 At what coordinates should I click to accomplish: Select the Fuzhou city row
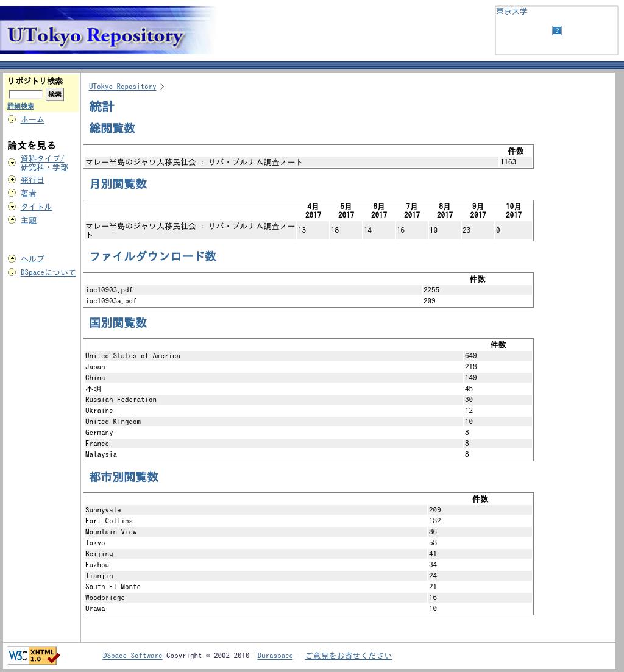pyautogui.click(x=308, y=565)
